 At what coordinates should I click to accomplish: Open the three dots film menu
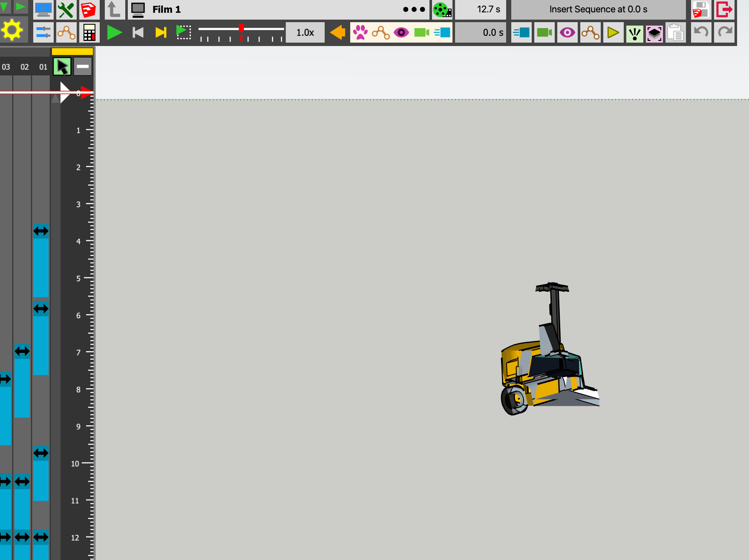[414, 9]
